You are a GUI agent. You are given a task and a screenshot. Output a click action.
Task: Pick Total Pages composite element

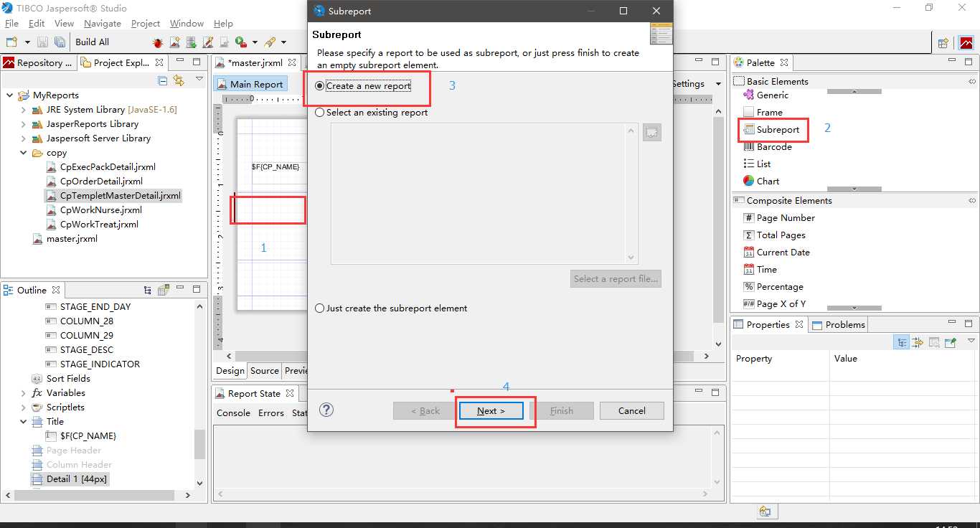[774, 235]
